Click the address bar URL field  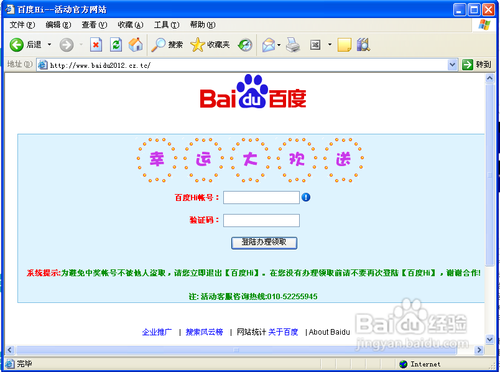point(248,65)
